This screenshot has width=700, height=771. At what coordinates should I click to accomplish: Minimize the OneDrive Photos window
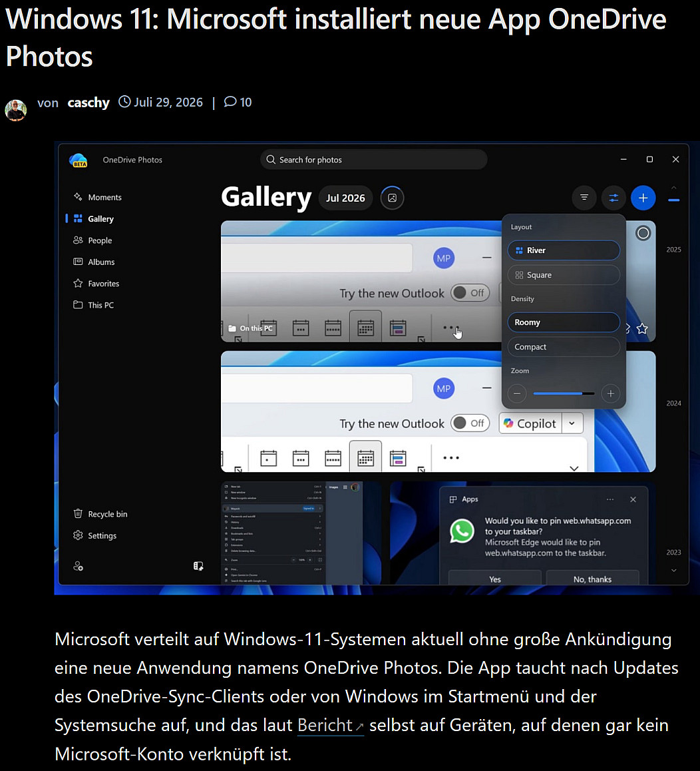623,159
